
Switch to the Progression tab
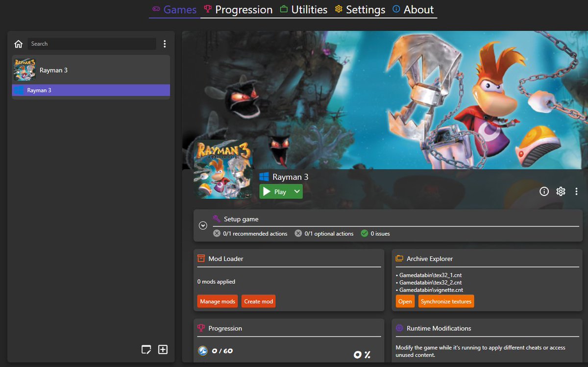pos(238,9)
